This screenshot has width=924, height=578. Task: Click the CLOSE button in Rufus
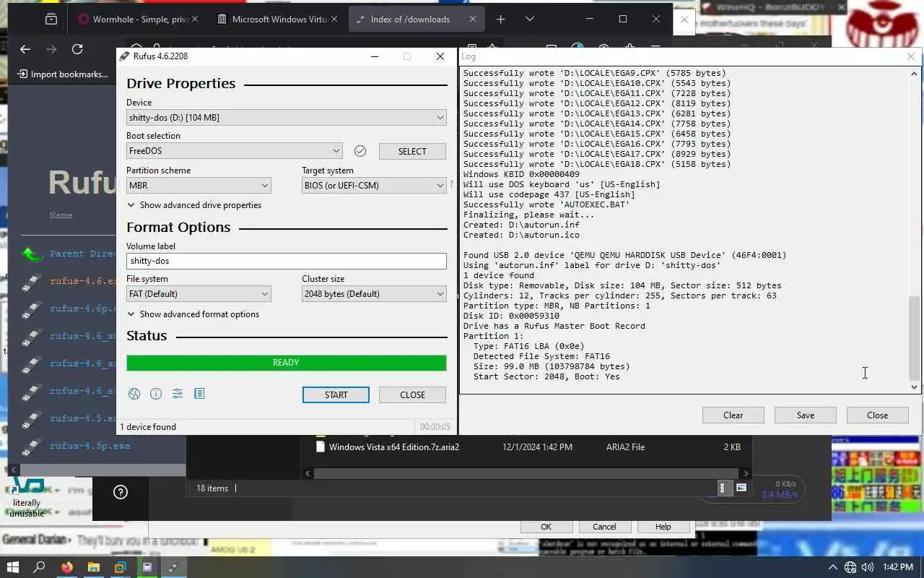tap(412, 394)
